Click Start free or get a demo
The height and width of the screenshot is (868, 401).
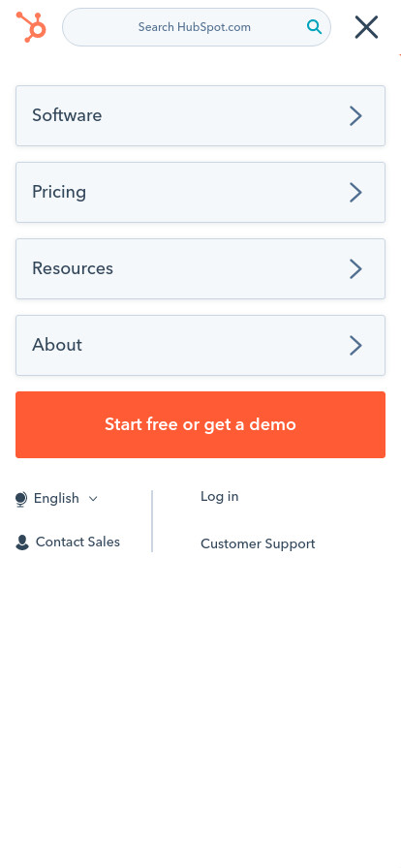(200, 424)
